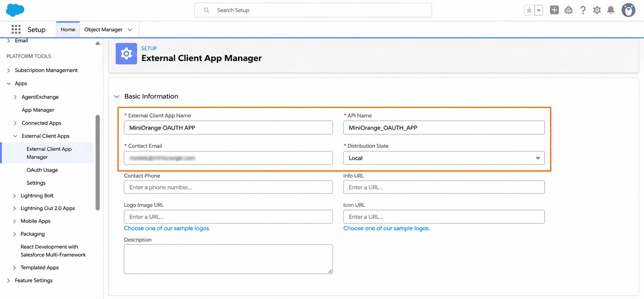The width and height of the screenshot is (644, 299).
Task: Open the Object Manager dropdown chevron
Action: coord(130,30)
